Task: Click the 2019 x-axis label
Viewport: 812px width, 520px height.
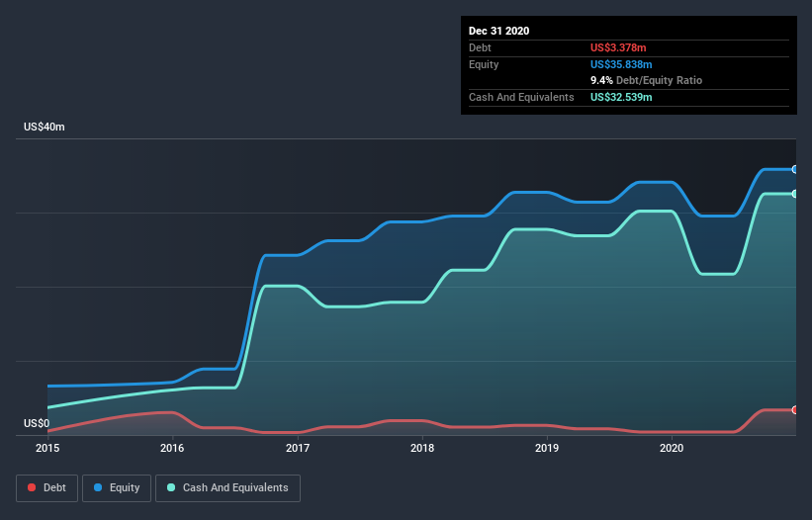Action: (x=547, y=448)
